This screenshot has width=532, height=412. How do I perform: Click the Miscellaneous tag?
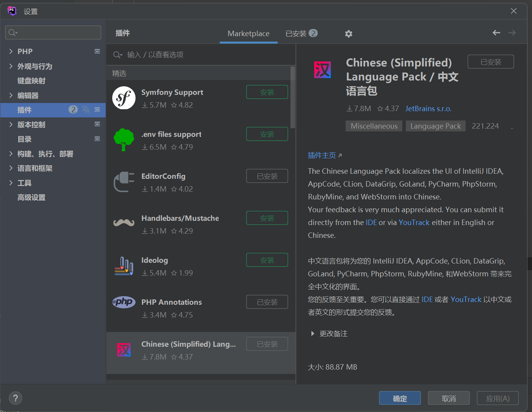point(374,126)
